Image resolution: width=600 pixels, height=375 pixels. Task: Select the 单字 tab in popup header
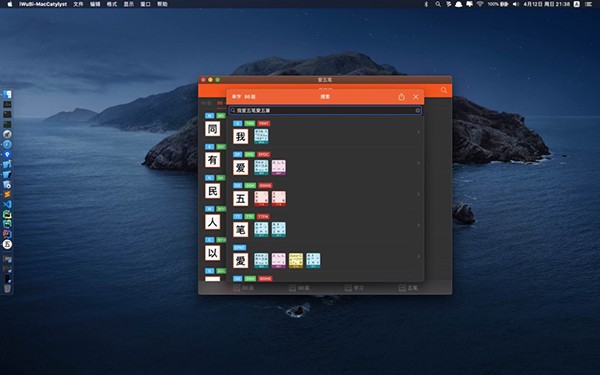(x=236, y=97)
